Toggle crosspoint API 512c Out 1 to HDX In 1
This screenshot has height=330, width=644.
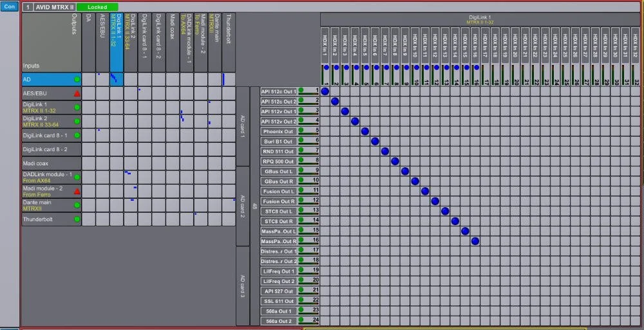pyautogui.click(x=325, y=91)
